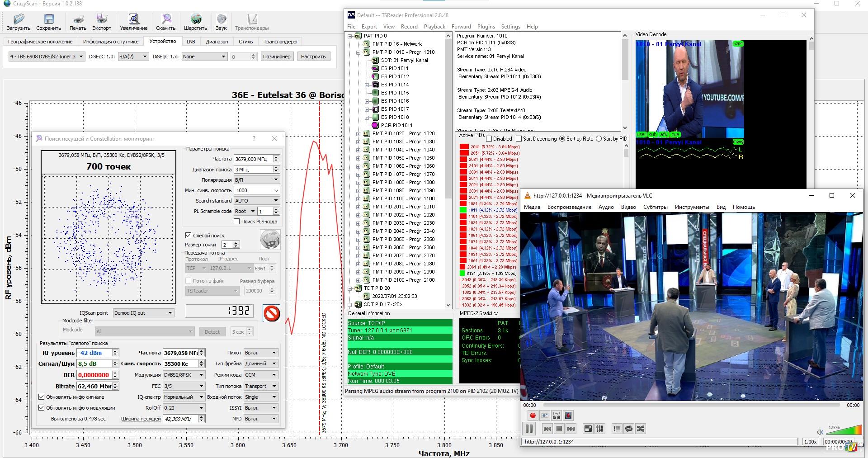Enable the Поиск PLS-кода checkbox
868x458 pixels.
pos(236,222)
